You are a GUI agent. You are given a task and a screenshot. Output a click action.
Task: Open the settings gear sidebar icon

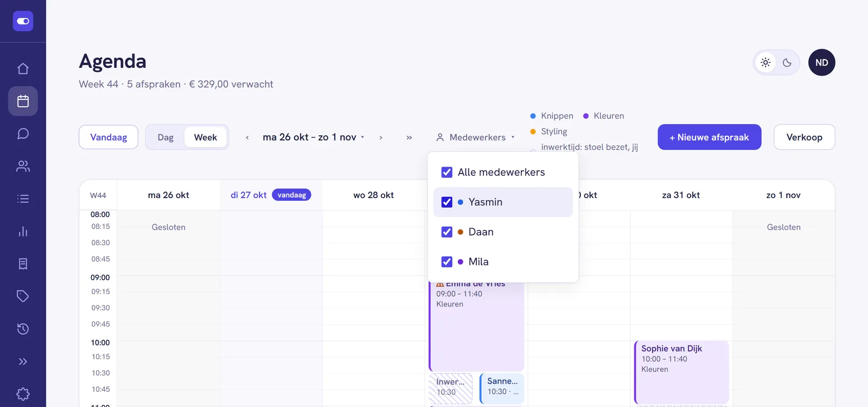(23, 394)
